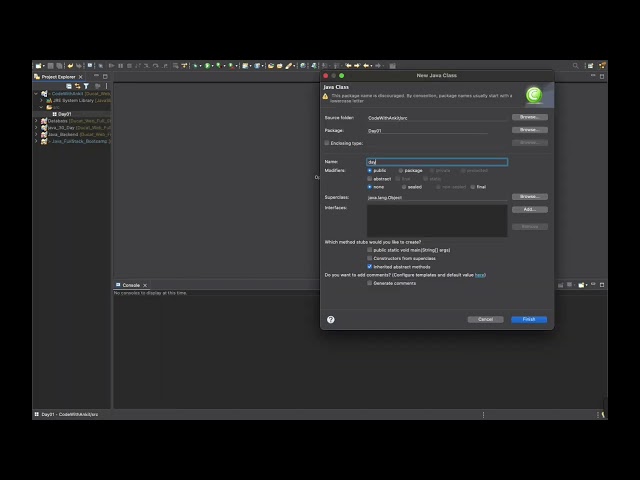
Task: Click the Open Perspective icon
Action: [591, 66]
